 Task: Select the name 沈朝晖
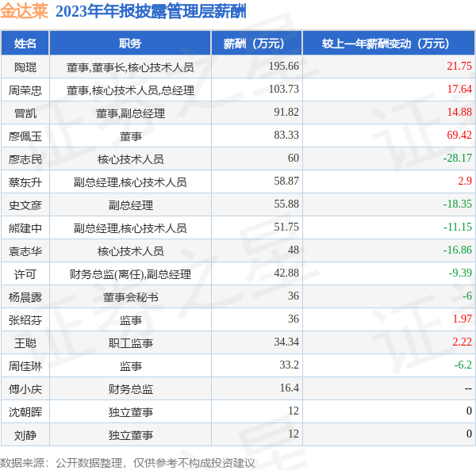25,412
